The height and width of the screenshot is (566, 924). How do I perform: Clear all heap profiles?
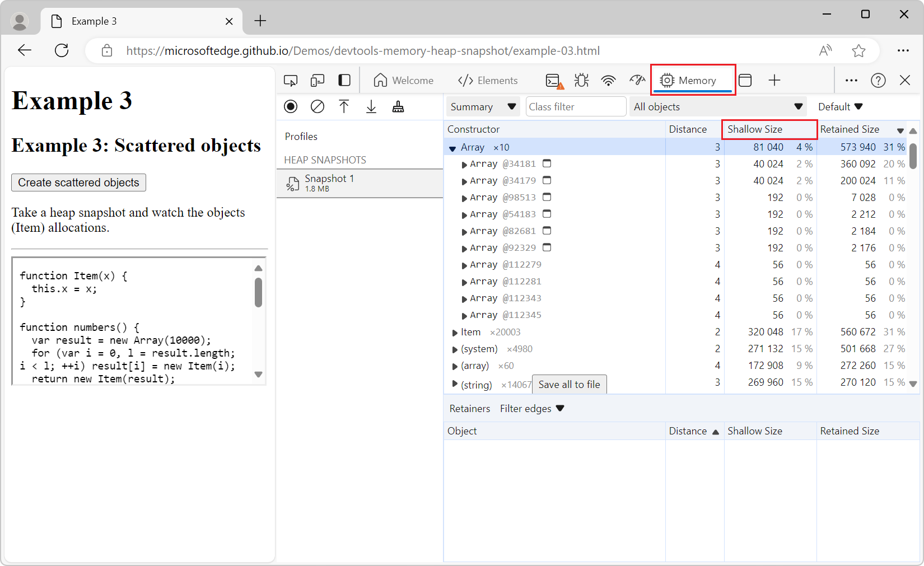click(318, 106)
